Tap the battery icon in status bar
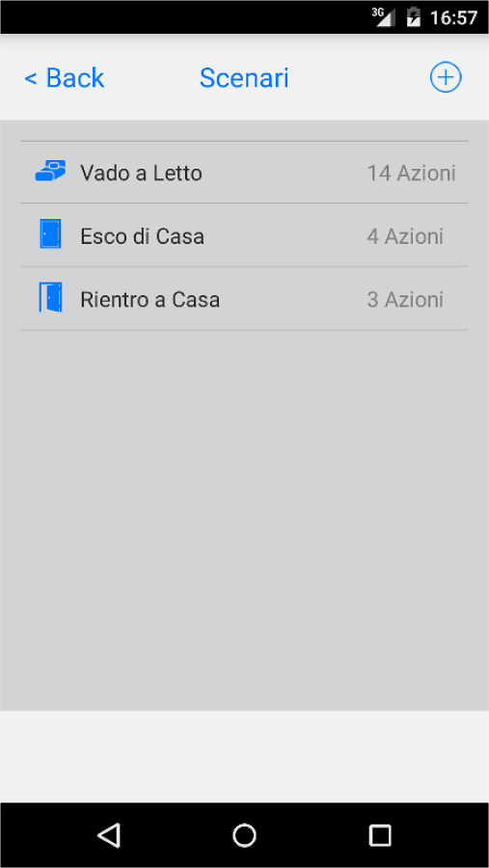 (413, 17)
